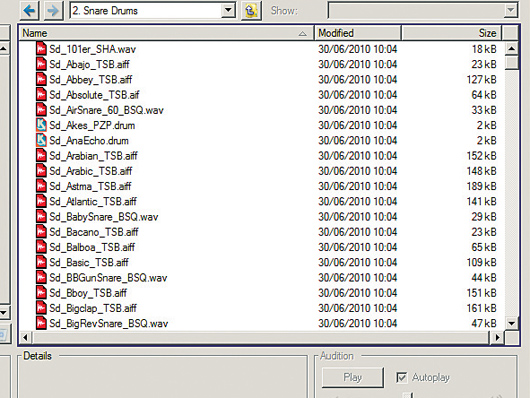
Task: Click the left panel's scroll down arrow
Action: (3, 313)
